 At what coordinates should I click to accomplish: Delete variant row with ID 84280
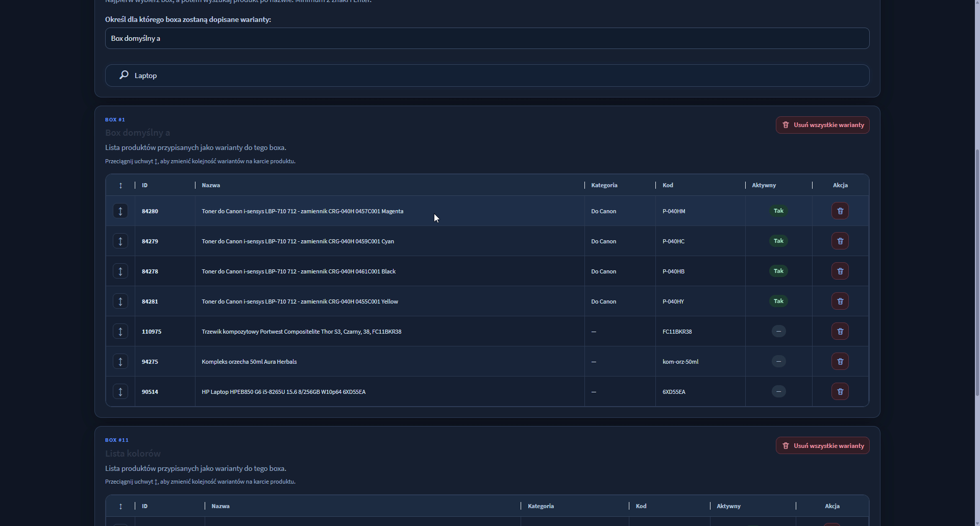840,211
